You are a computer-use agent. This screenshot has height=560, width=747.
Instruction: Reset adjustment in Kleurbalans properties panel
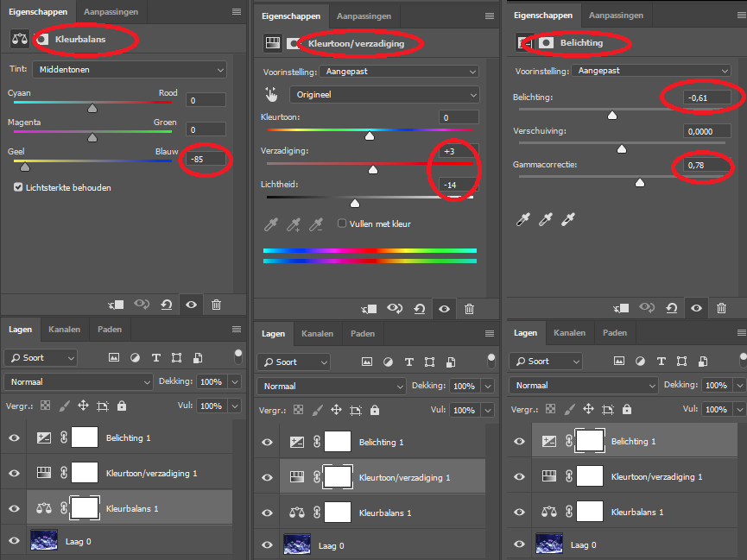click(x=165, y=305)
